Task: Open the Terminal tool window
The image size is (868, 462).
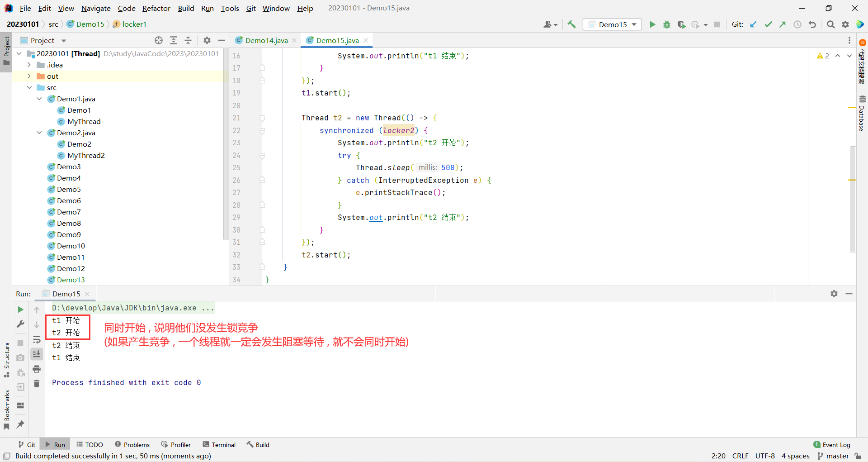Action: tap(219, 445)
